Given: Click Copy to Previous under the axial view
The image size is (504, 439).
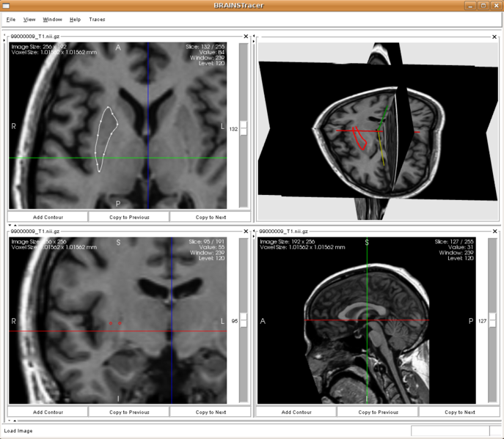Looking at the screenshot, I should (x=129, y=217).
